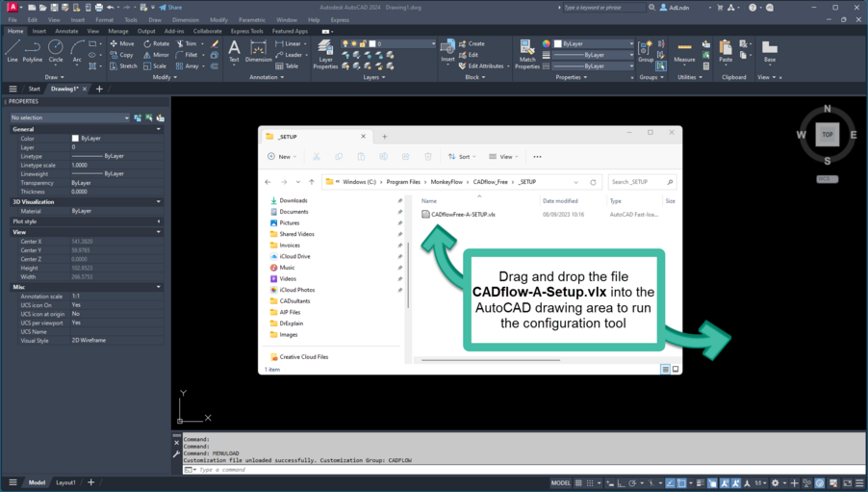This screenshot has width=868, height=492.
Task: Select CADflowFree-A-SETUP.vlx file
Action: point(458,215)
